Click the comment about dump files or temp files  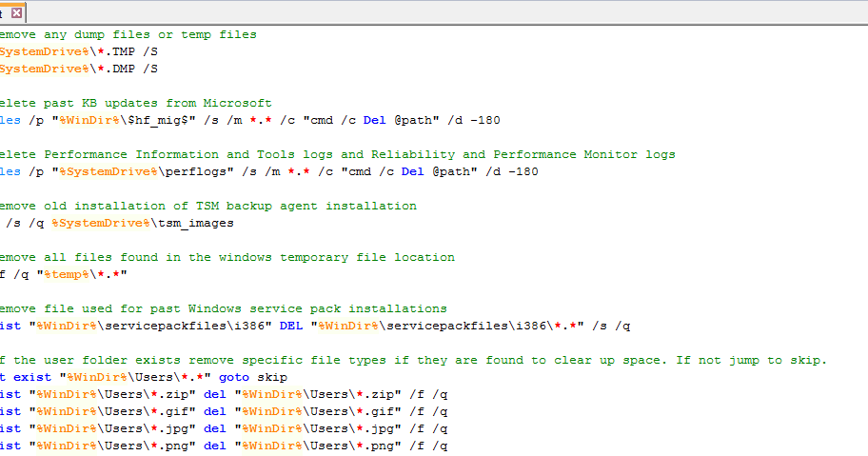click(x=128, y=34)
